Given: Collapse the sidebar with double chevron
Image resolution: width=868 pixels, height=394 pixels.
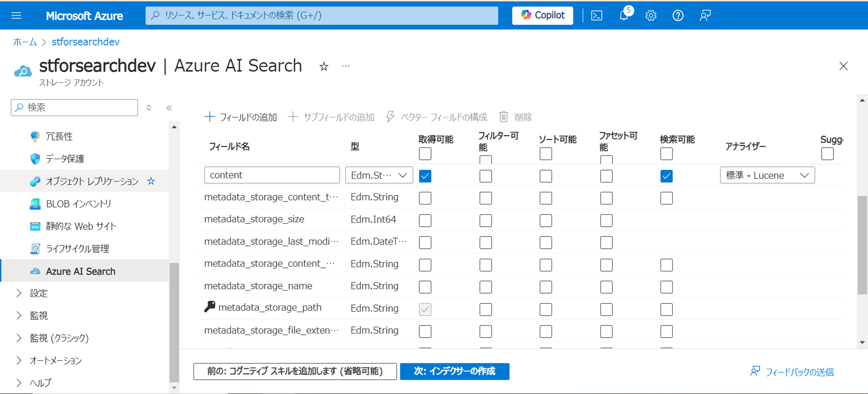Looking at the screenshot, I should coord(169,108).
